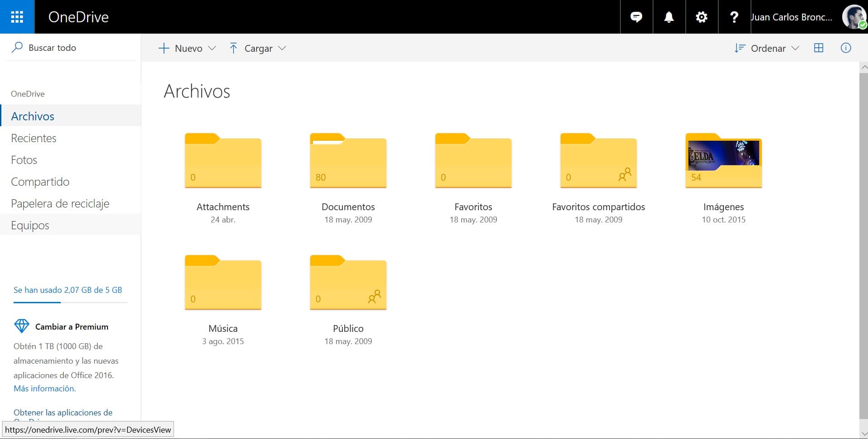Switch to grid view layout icon
The height and width of the screenshot is (439, 868).
[x=819, y=48]
